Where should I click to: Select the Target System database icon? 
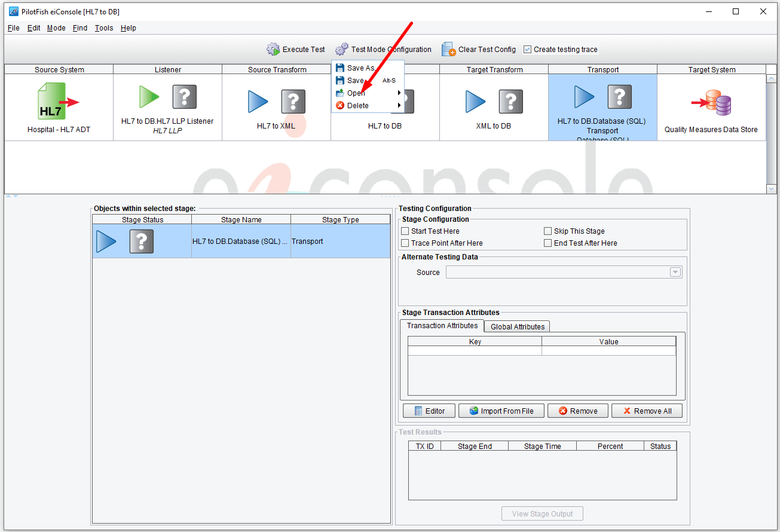711,103
